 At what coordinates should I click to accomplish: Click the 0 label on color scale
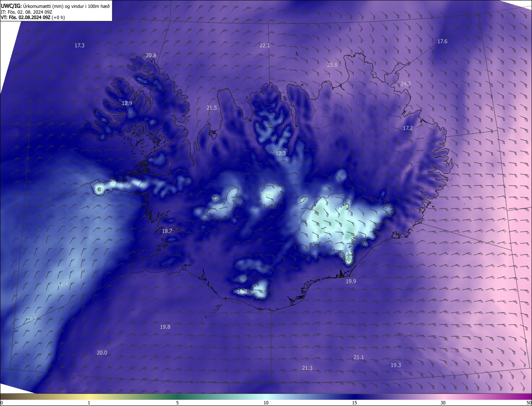(x=2, y=403)
